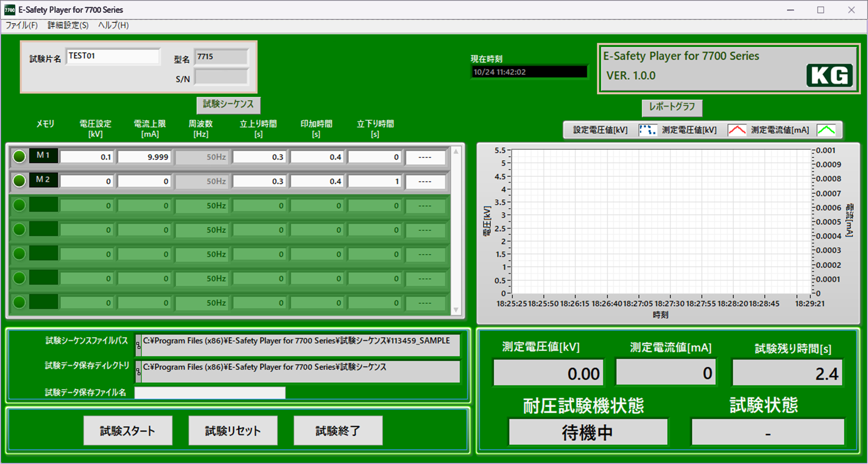The width and height of the screenshot is (868, 464).
Task: Click the red measured-voltage legend swatch
Action: 737,130
